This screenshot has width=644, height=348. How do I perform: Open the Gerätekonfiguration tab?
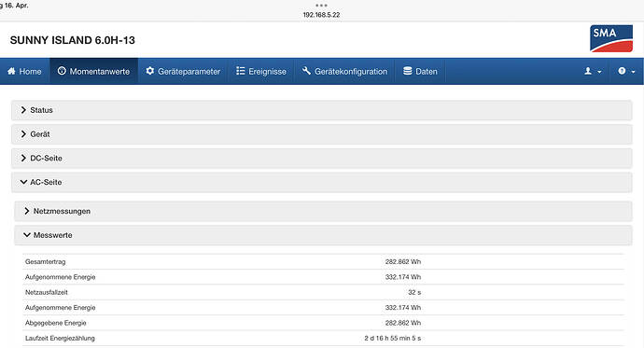(x=344, y=72)
